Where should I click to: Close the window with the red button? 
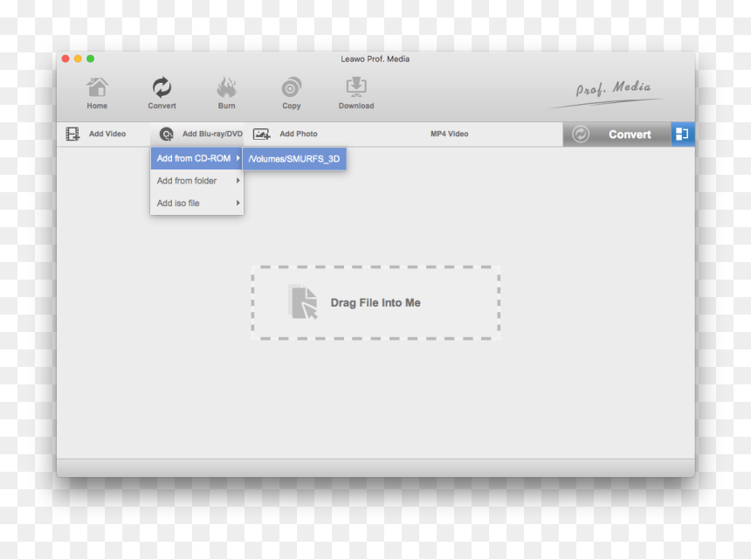(65, 59)
